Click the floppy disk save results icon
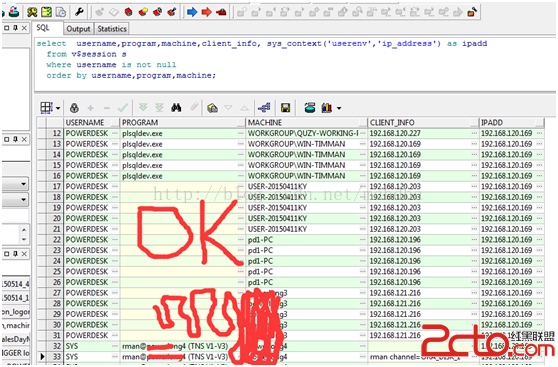The height and width of the screenshot is (367, 558). coord(285,108)
